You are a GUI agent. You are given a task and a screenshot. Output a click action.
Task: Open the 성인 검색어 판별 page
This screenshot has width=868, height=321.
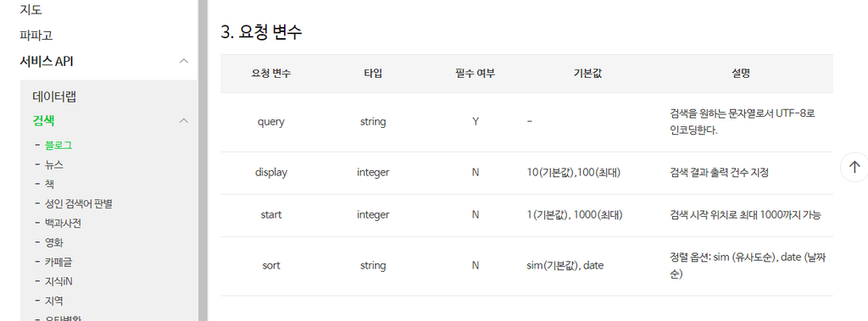[x=79, y=203]
